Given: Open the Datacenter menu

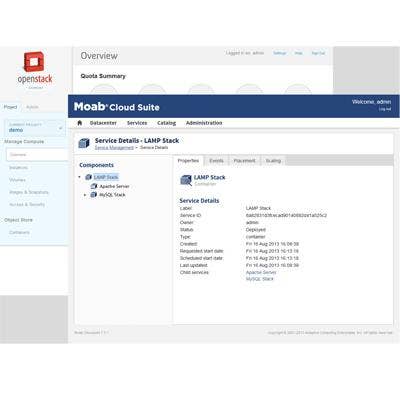Looking at the screenshot, I should click(103, 123).
